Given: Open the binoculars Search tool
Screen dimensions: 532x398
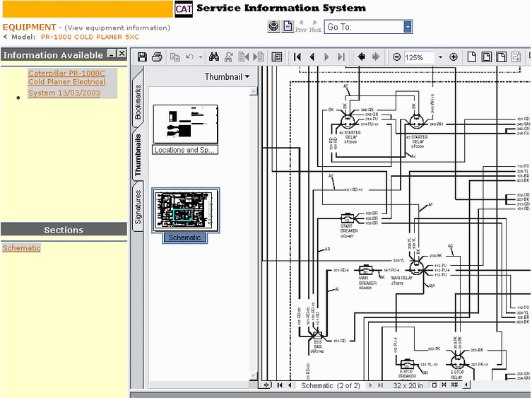Looking at the screenshot, I should [x=215, y=57].
